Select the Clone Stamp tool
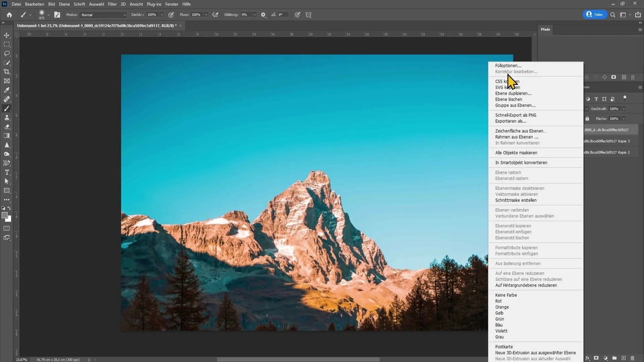Screen dimensions: 644x362 pos(7,118)
